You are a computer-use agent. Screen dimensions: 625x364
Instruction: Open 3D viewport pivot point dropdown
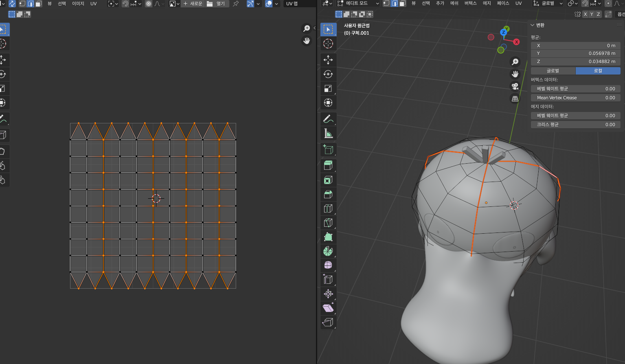pos(573,4)
